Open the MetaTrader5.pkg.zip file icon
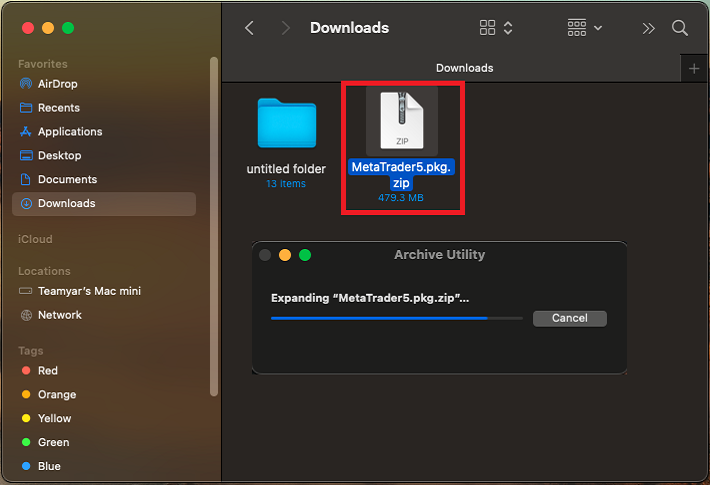 click(x=401, y=121)
